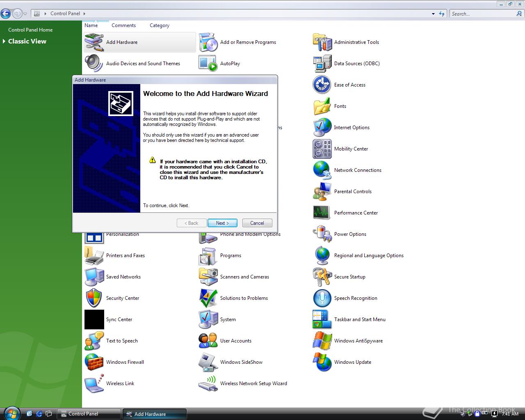Switch to Classic View
525x420 pixels.
(27, 41)
